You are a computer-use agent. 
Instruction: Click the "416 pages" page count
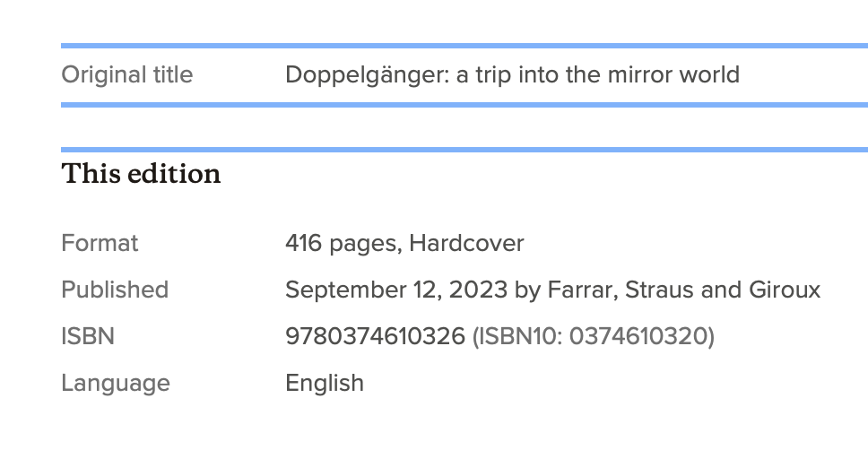click(x=342, y=243)
